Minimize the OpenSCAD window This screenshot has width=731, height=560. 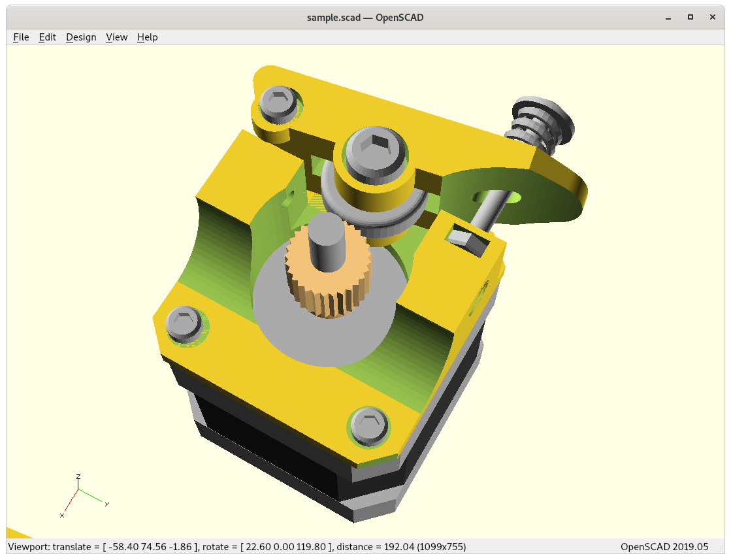click(667, 18)
